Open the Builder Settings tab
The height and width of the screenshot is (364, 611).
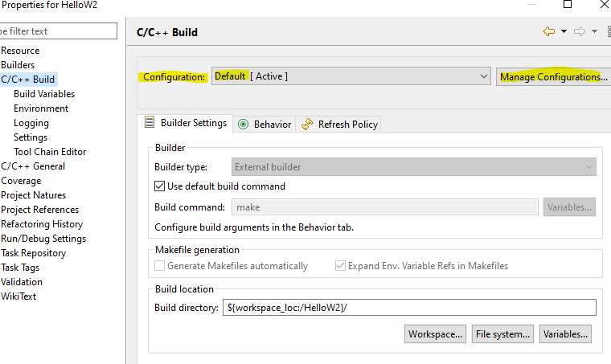pos(186,123)
